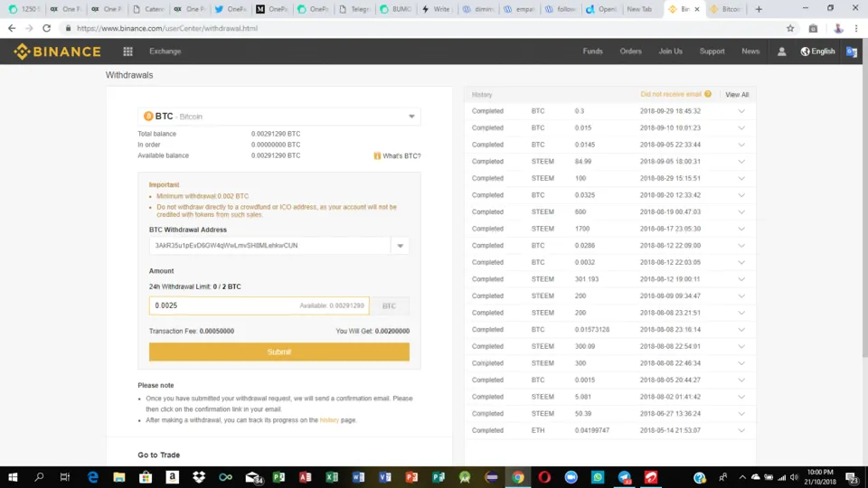
Task: Click the globe English language selector
Action: pyautogui.click(x=817, y=52)
